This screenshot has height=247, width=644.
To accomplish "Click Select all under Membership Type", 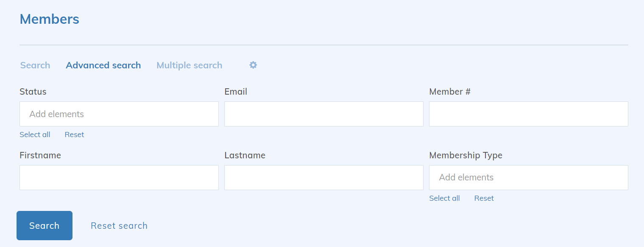I will pos(444,198).
